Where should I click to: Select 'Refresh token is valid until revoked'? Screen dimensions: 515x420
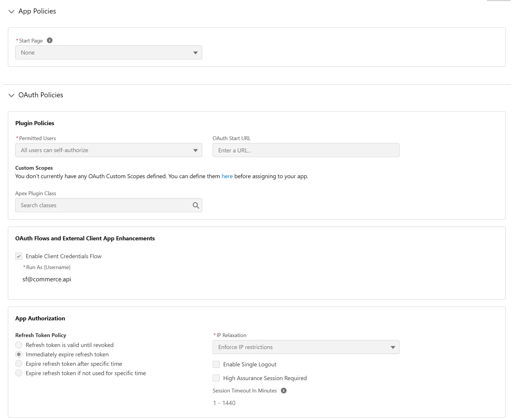pos(19,345)
